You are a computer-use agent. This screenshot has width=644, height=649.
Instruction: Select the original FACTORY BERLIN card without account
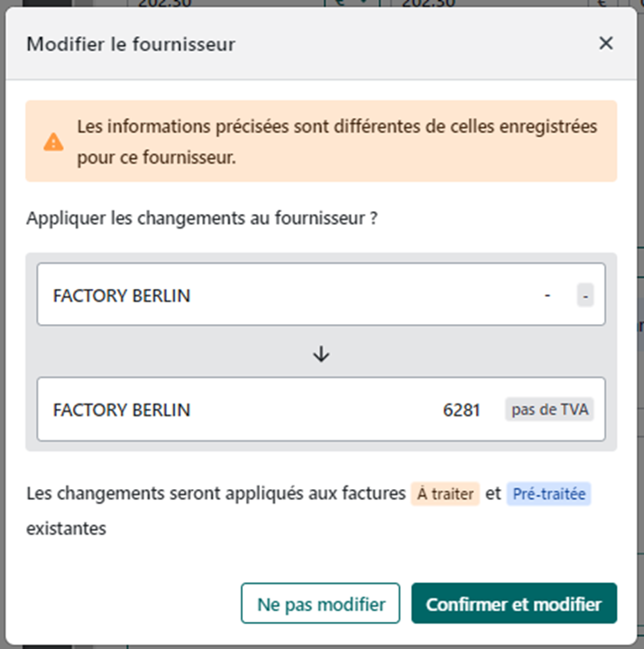pos(271,295)
